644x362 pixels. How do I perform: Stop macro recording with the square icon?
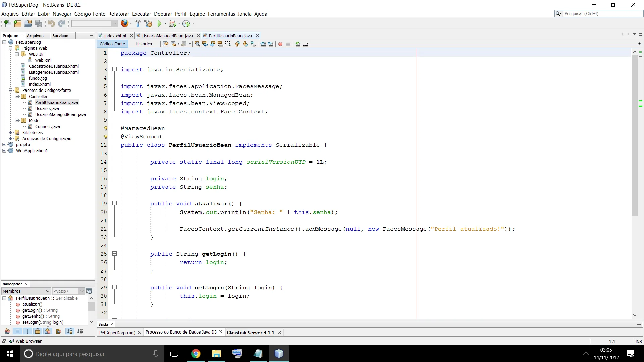[288, 44]
